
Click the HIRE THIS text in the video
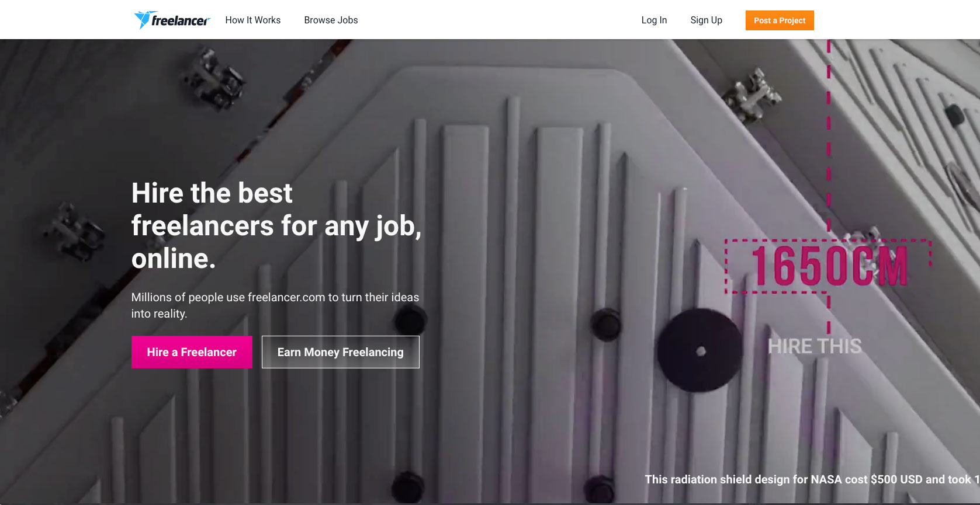click(x=815, y=346)
